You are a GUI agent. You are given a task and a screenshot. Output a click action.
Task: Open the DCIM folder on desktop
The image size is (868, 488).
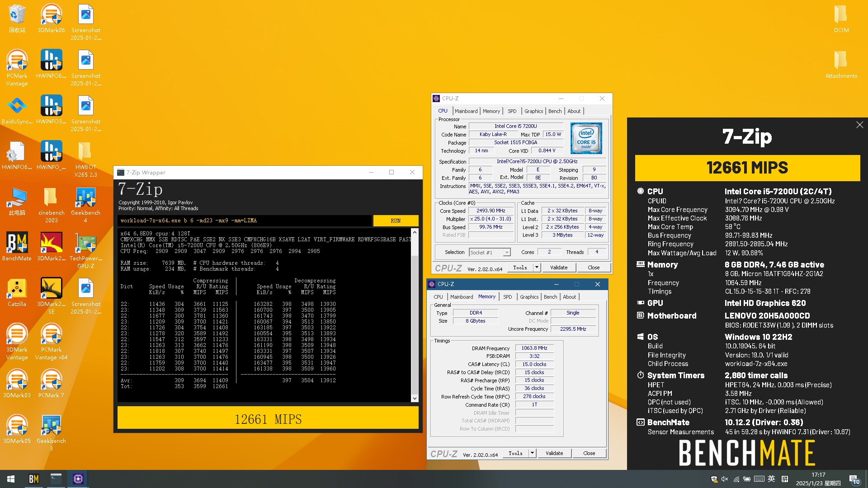(841, 18)
